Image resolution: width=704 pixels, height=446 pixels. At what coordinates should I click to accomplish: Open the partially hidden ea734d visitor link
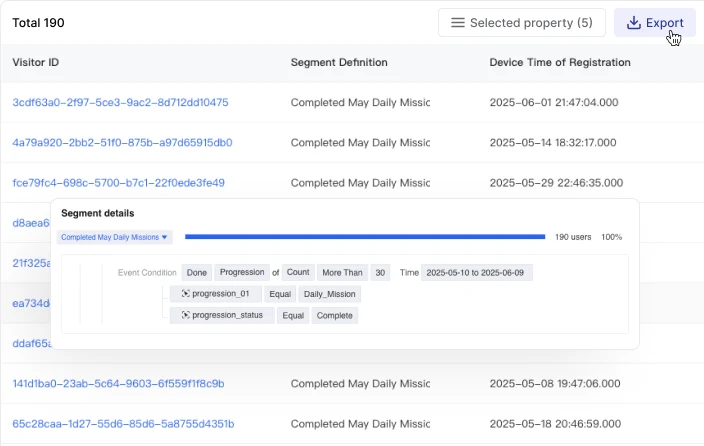click(x=31, y=304)
